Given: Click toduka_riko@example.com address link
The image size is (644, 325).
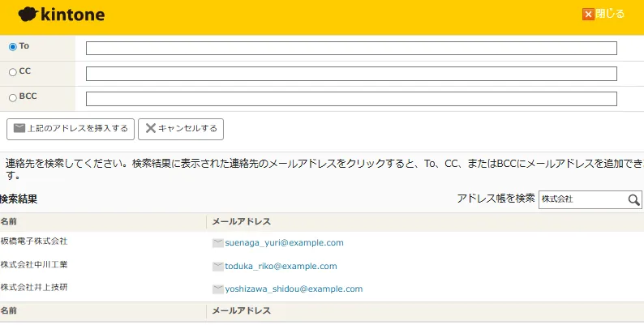Looking at the screenshot, I should (x=281, y=267).
